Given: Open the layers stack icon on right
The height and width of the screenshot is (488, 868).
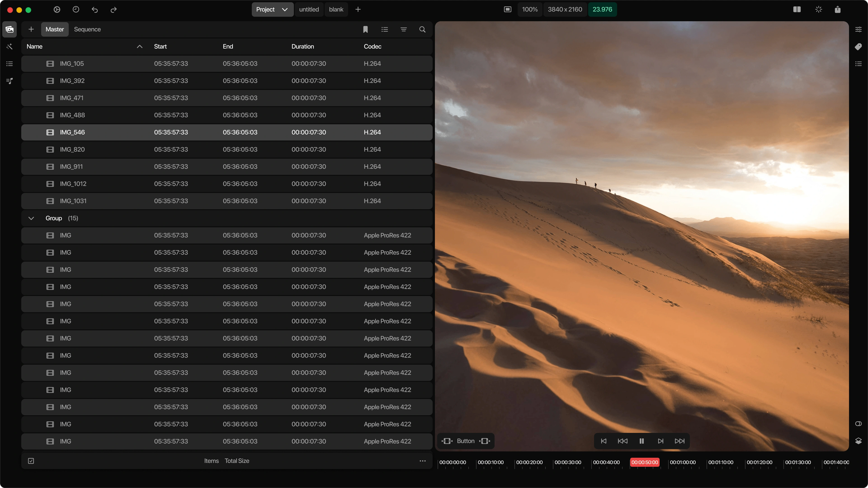Looking at the screenshot, I should click(858, 441).
